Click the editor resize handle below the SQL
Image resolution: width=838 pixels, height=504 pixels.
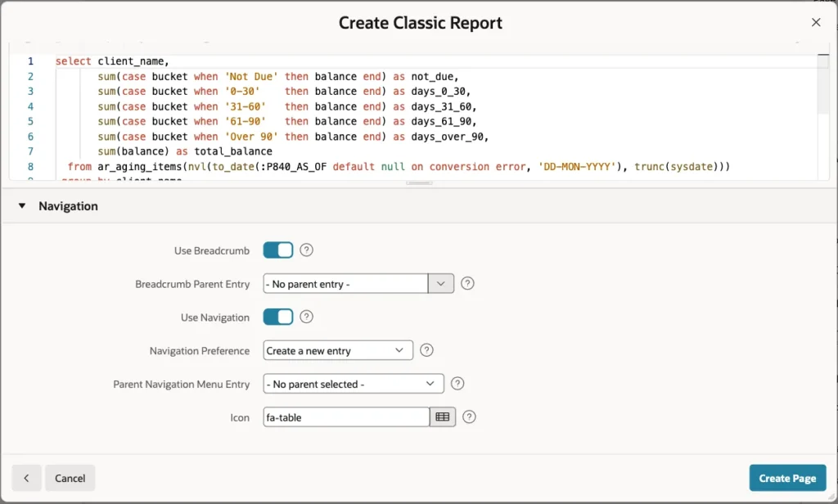coord(419,182)
